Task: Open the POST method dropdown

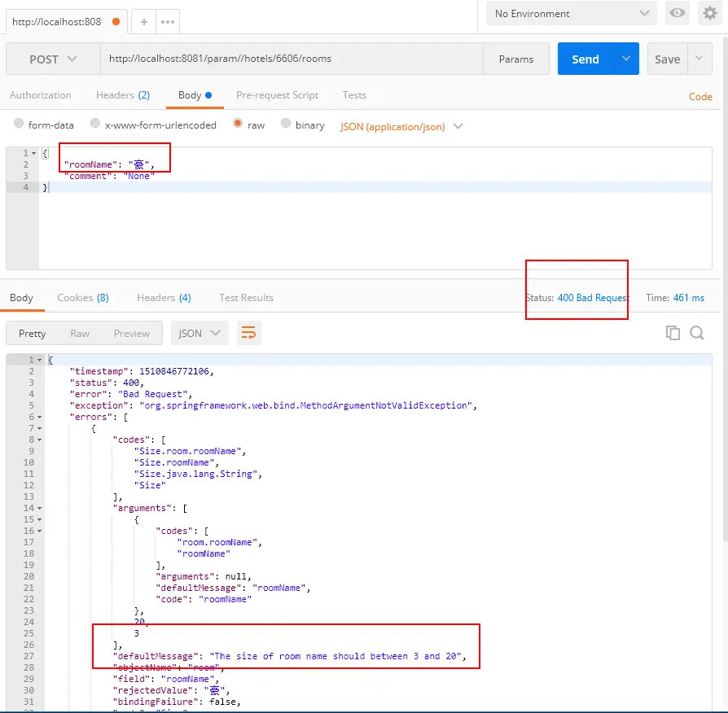Action: 53,59
